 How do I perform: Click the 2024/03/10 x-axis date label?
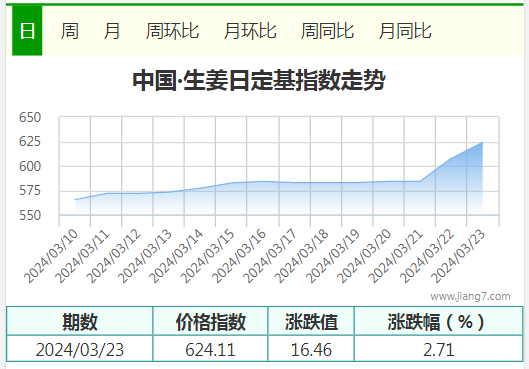(x=51, y=256)
